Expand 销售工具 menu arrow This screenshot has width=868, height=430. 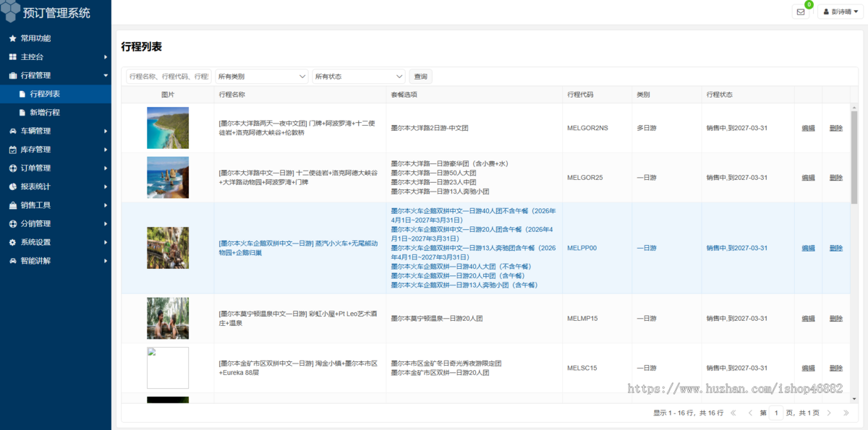pyautogui.click(x=106, y=205)
